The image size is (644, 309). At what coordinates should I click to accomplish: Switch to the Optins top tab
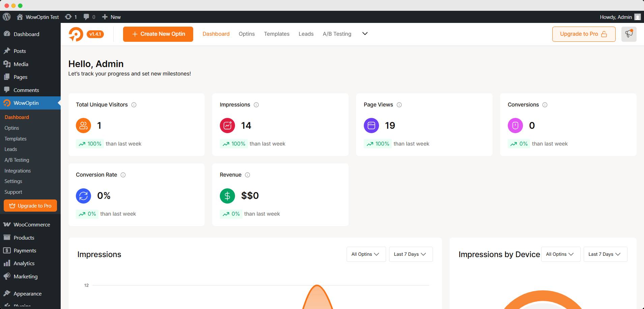246,34
